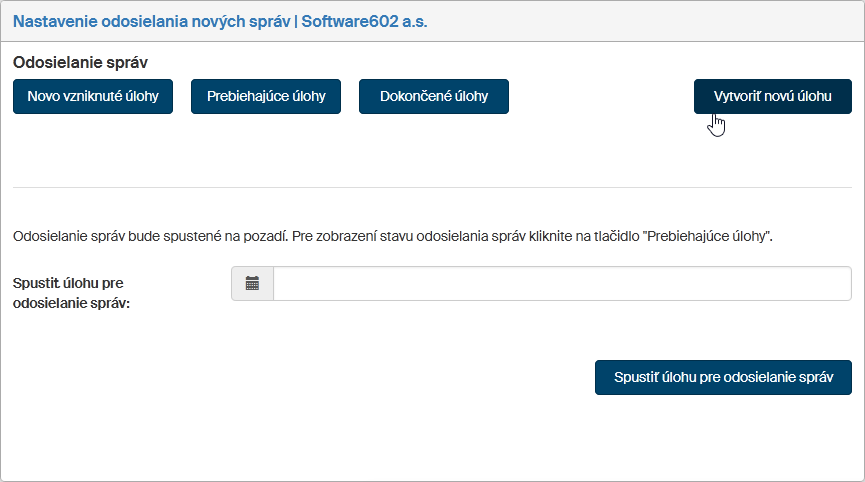Click the calendar icon beside the date field

pyautogui.click(x=252, y=284)
